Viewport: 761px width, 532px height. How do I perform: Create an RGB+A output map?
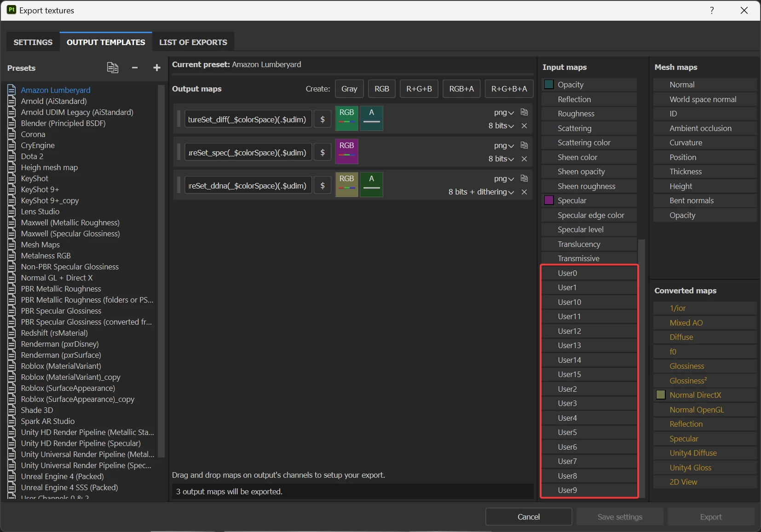click(461, 89)
